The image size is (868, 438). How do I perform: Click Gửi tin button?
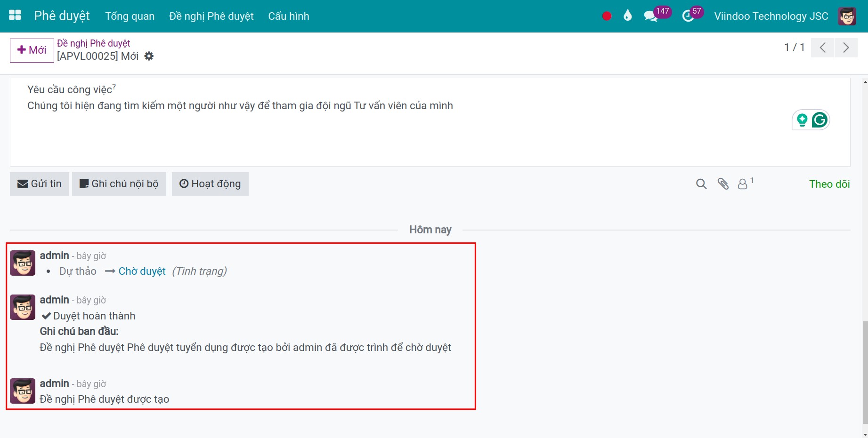(x=40, y=184)
